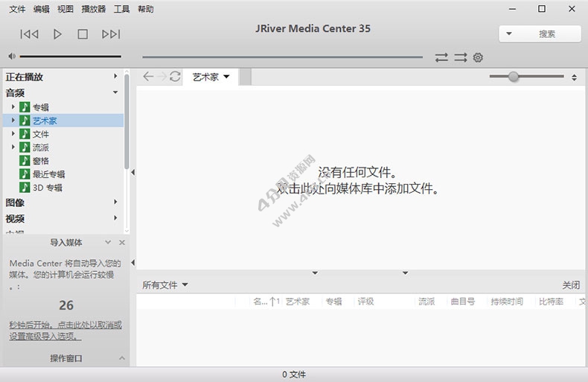This screenshot has width=588, height=382.
Task: Collapse the 音频 section
Action: [115, 92]
